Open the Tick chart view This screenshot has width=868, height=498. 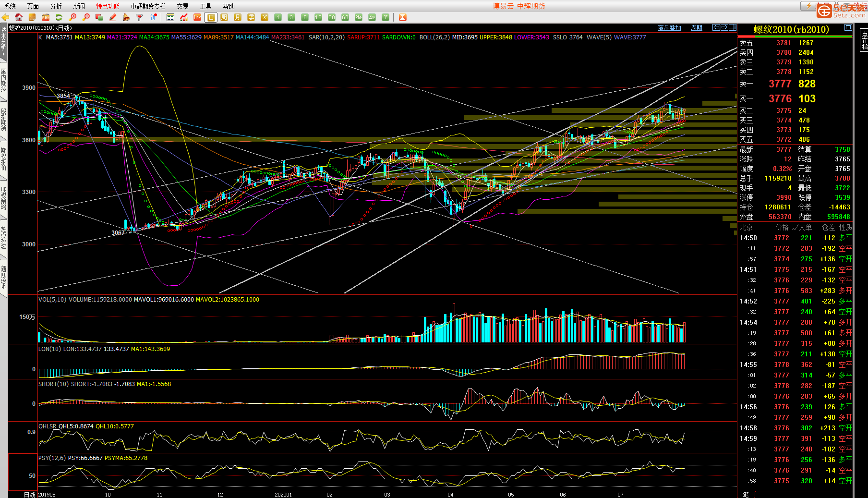coord(197,17)
